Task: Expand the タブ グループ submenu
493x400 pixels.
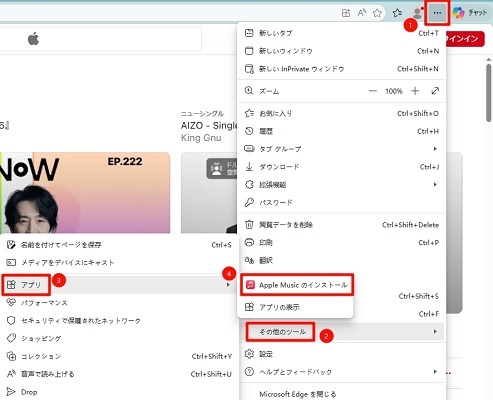Action: [x=342, y=149]
